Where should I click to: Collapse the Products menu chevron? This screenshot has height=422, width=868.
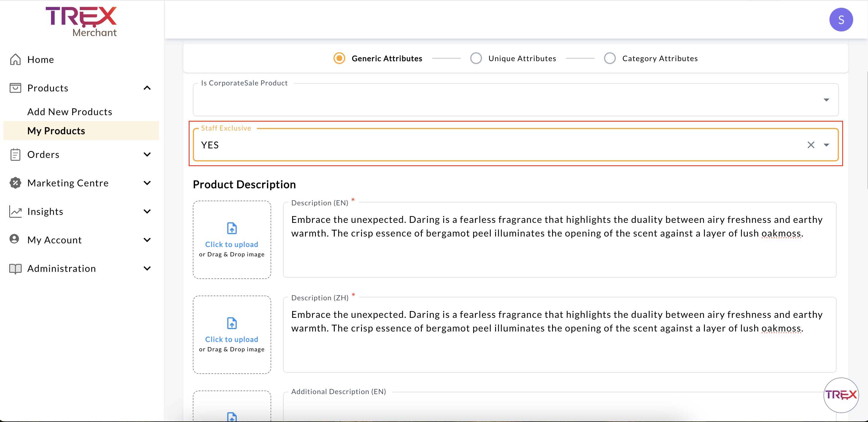click(x=147, y=88)
